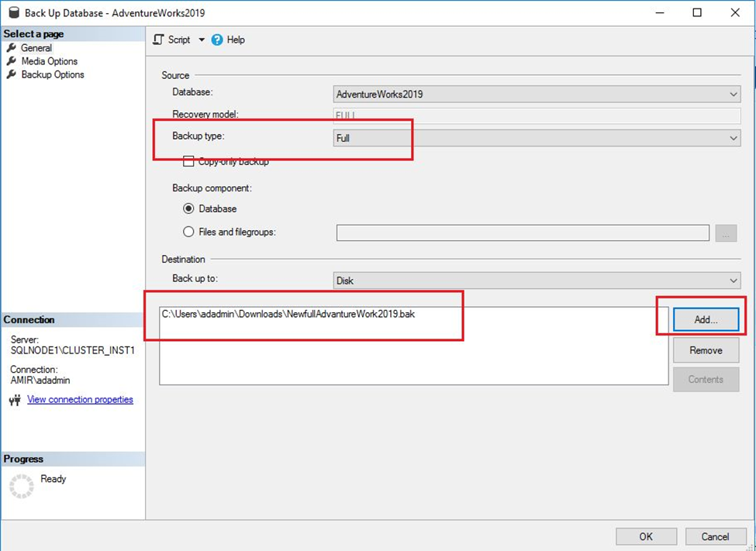This screenshot has width=756, height=551.
Task: Open View connection properties link
Action: [80, 399]
